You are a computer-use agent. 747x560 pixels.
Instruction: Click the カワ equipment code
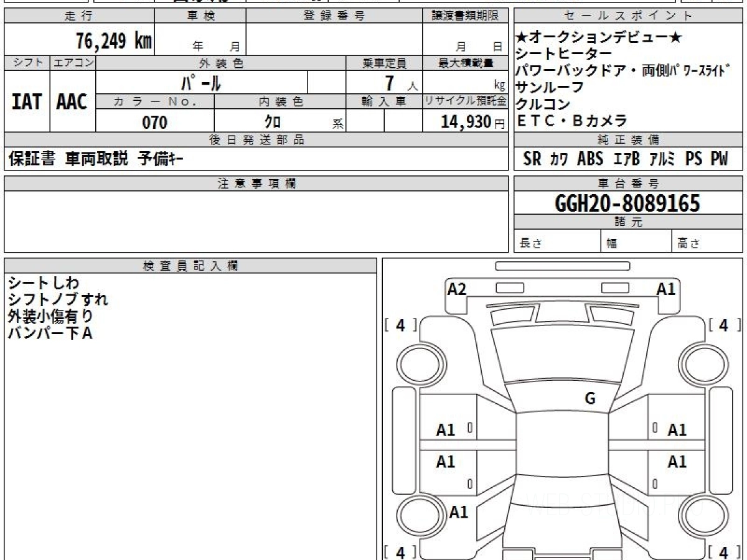coord(558,159)
